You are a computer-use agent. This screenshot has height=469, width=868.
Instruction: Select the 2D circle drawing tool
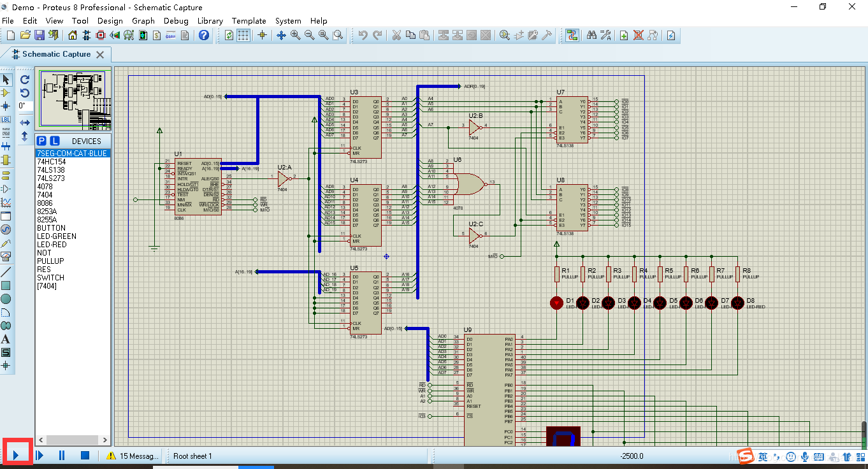click(x=6, y=298)
